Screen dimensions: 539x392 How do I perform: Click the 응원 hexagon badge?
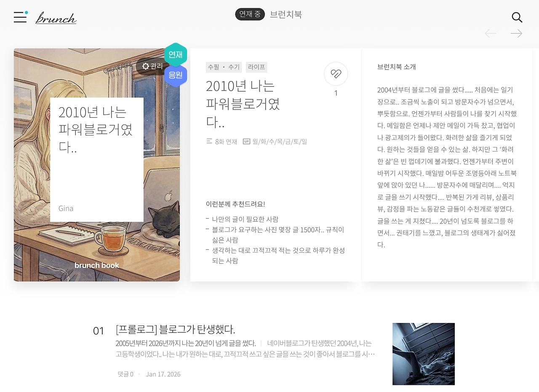point(176,76)
